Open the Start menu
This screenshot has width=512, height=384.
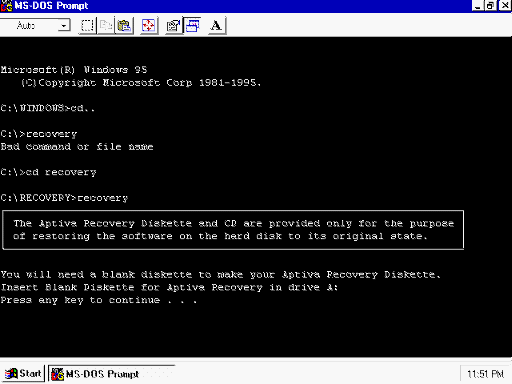click(23, 374)
